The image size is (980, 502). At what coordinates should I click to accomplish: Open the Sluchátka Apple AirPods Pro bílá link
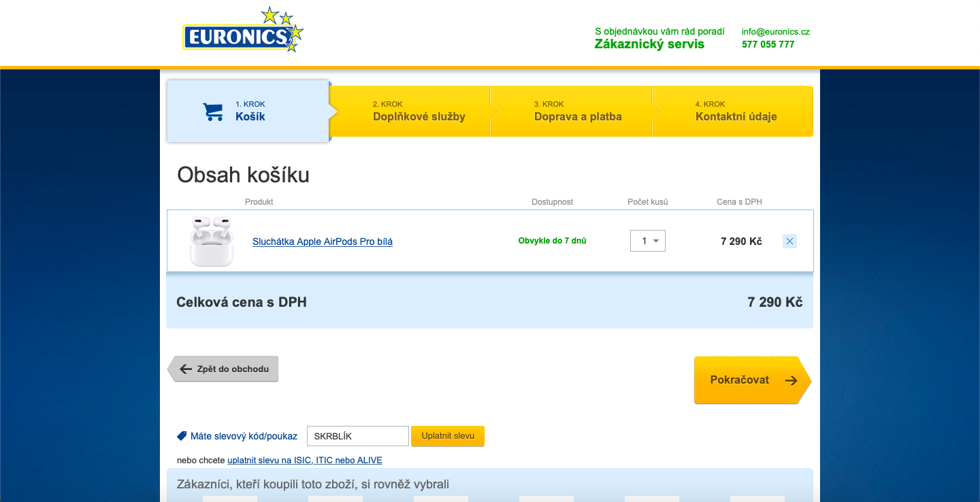pyautogui.click(x=323, y=241)
